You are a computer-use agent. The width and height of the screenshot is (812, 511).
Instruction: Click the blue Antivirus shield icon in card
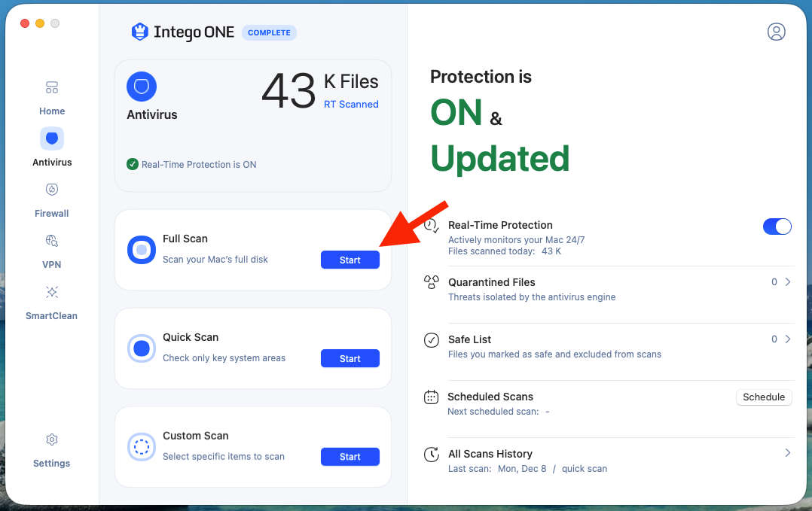142,87
